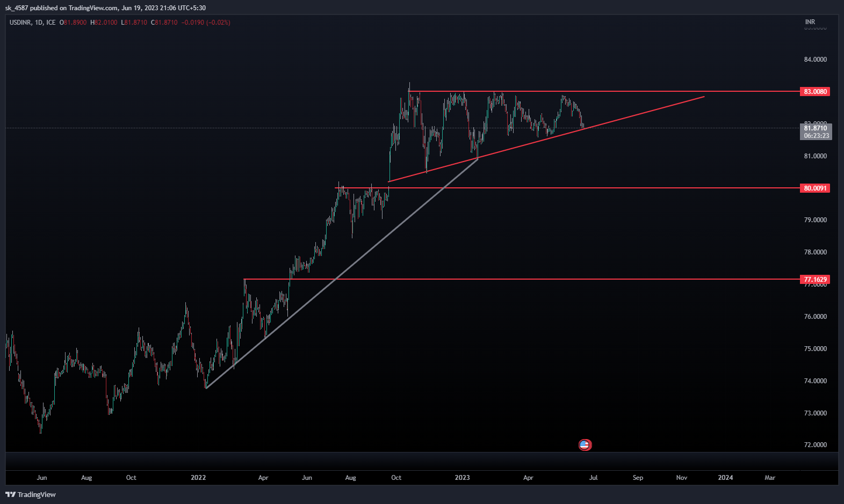The height and width of the screenshot is (504, 844).
Task: Click the Mar label on time axis
Action: (770, 478)
